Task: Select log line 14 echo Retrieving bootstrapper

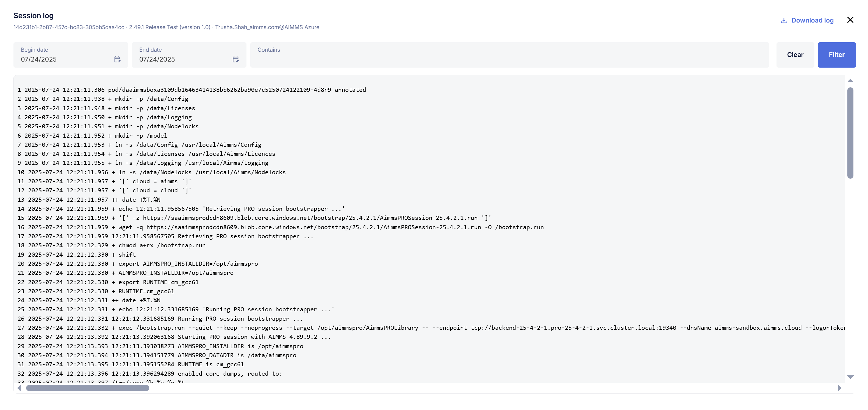Action: tap(181, 209)
